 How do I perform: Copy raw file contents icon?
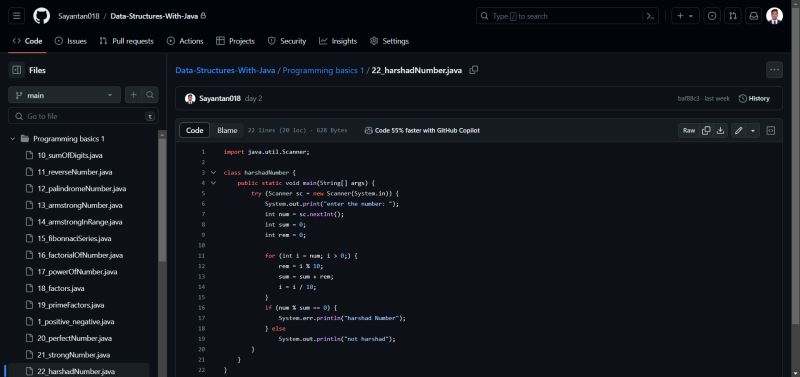coord(706,131)
